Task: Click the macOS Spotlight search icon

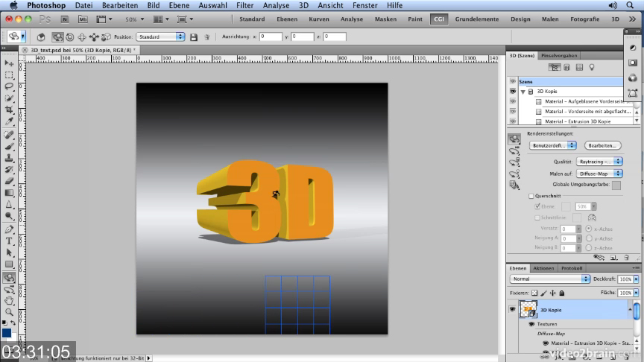Action: coord(630,5)
